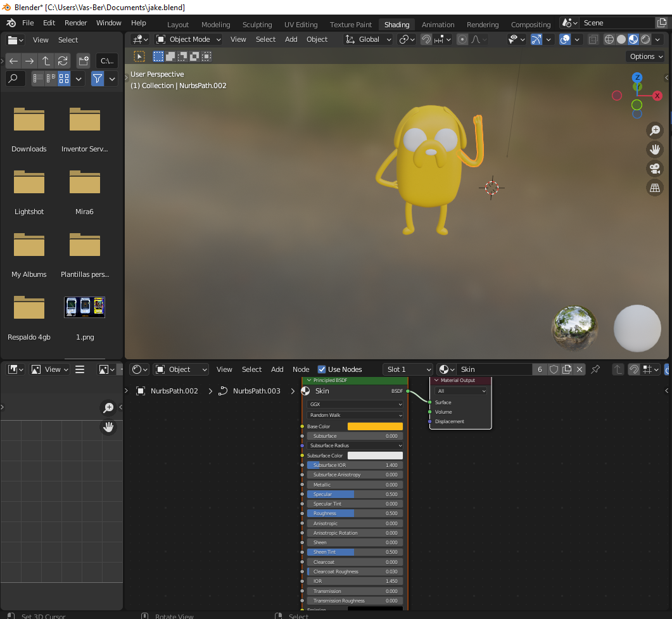
Task: Toggle proportional editing in viewport header
Action: click(462, 39)
